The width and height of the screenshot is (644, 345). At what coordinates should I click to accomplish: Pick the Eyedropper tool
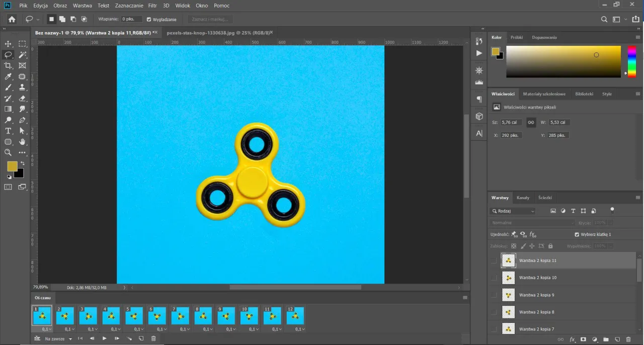tap(8, 76)
